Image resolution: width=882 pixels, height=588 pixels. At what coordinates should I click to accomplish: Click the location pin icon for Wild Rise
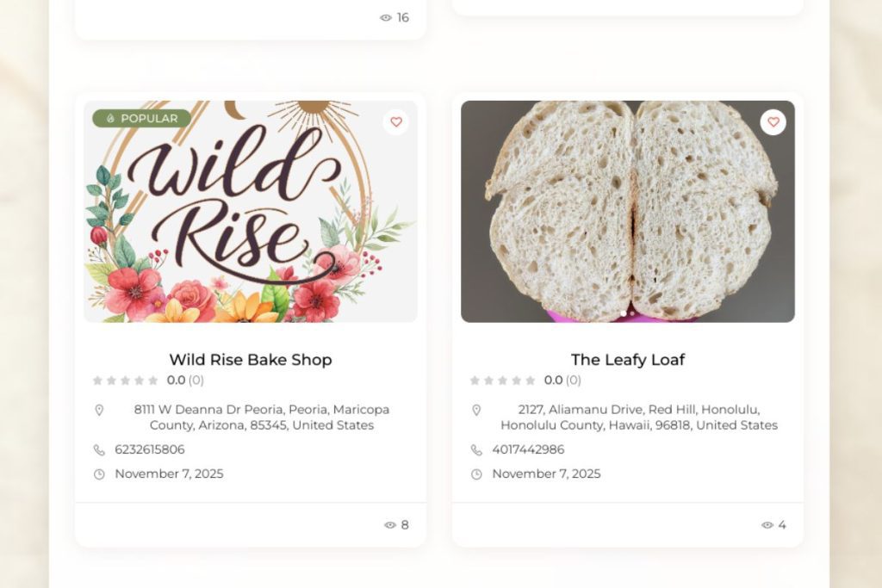(x=99, y=411)
